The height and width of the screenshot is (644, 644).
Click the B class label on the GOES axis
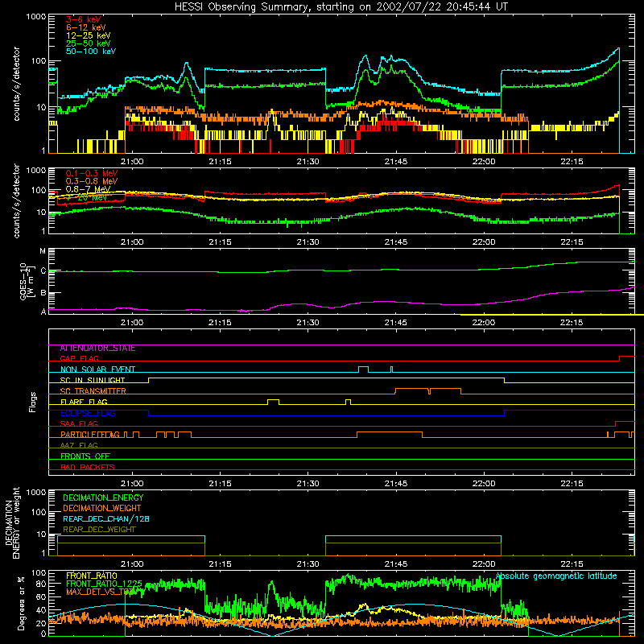(x=43, y=293)
